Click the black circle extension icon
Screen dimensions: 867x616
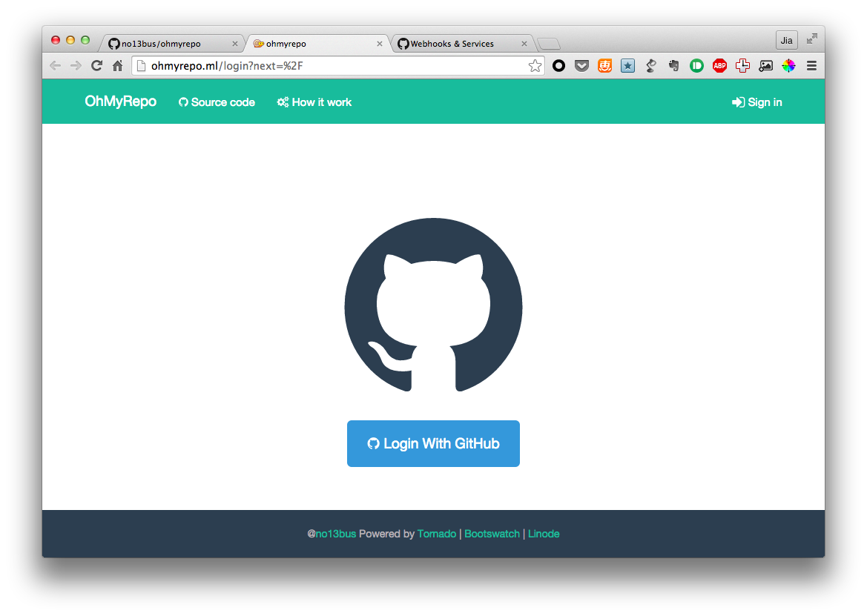(x=558, y=66)
